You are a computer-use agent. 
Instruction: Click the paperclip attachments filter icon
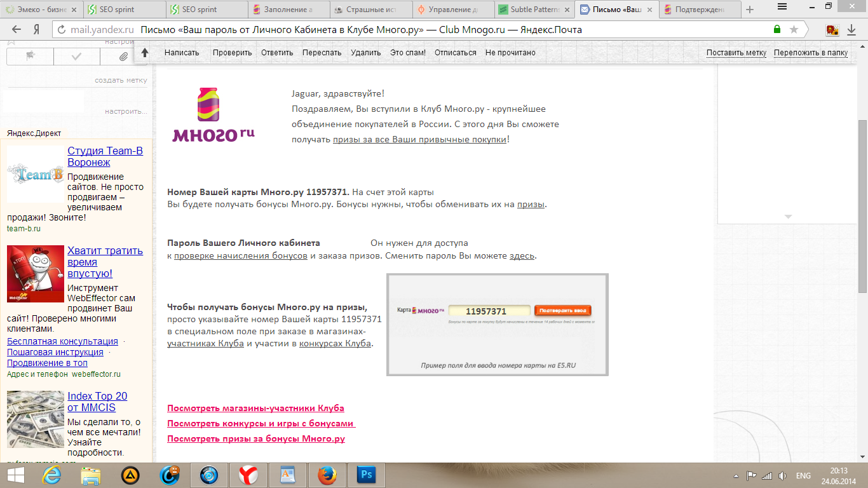pos(124,57)
